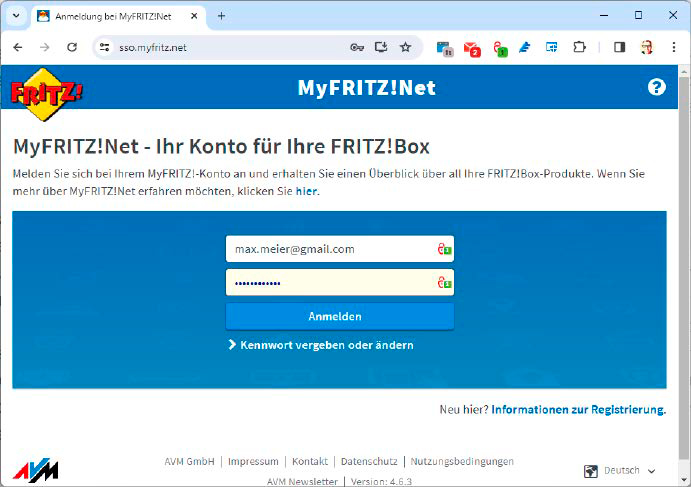This screenshot has width=691, height=487.
Task: Open the first blue window extension icon
Action: pyautogui.click(x=444, y=48)
